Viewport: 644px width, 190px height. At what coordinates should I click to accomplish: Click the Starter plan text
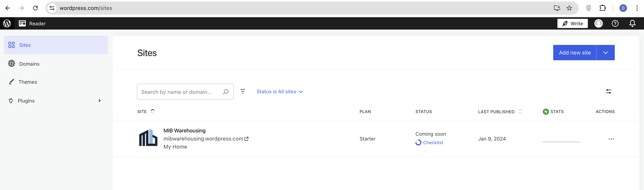pyautogui.click(x=367, y=139)
